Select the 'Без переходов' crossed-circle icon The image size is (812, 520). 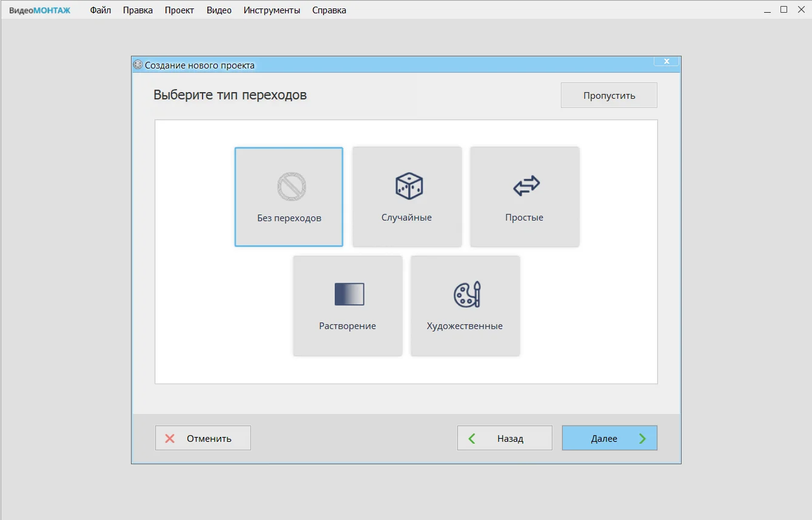(x=291, y=187)
